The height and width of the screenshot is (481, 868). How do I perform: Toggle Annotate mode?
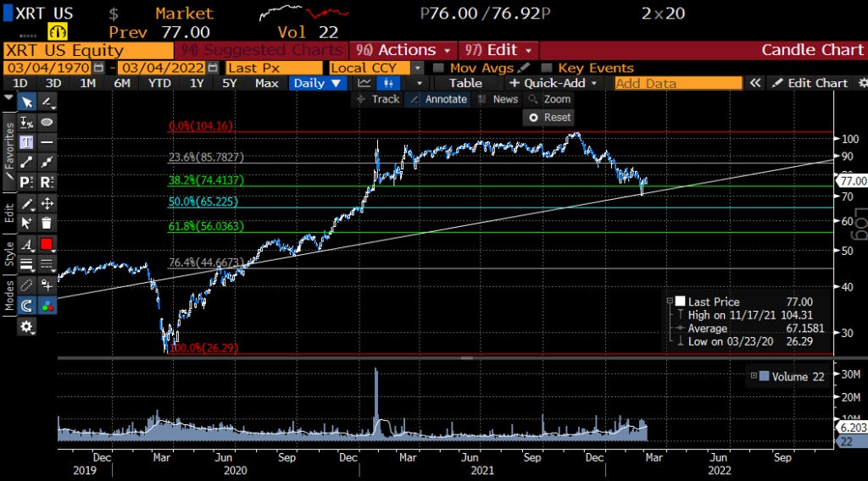point(439,100)
